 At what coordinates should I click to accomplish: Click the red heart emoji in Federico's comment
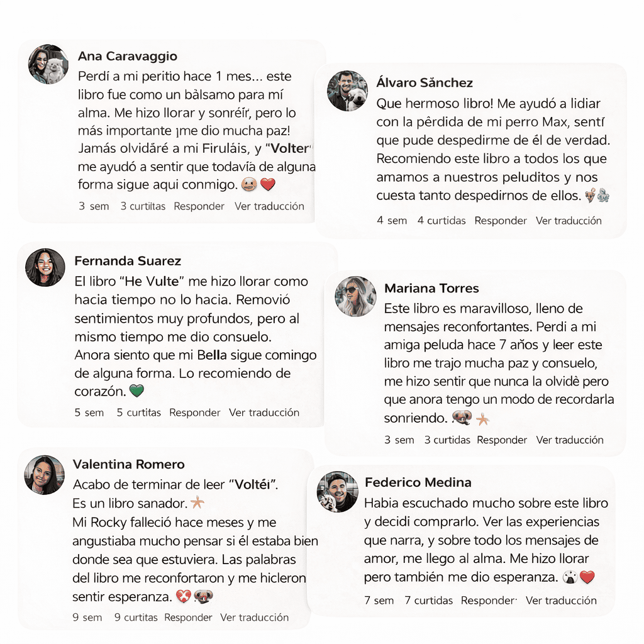click(587, 577)
